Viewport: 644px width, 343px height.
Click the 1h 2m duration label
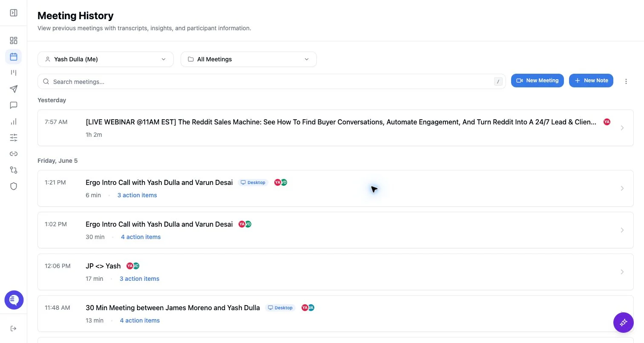94,135
